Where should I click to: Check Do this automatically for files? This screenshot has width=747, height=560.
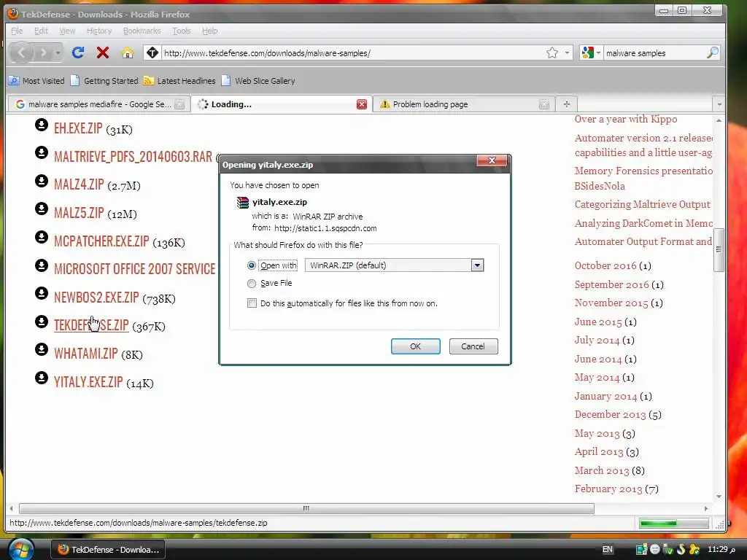[252, 303]
